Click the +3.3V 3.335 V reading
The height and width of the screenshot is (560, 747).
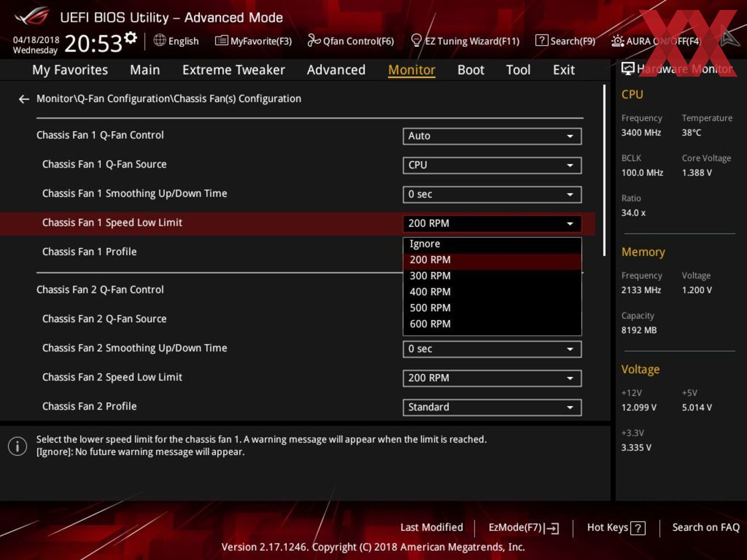pos(636,447)
